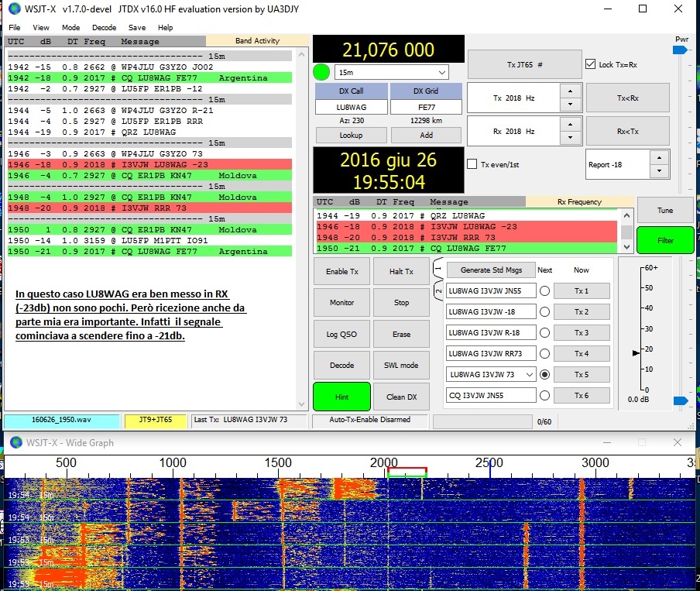Click Rx Frequency scrollbar down arrow

tap(626, 246)
